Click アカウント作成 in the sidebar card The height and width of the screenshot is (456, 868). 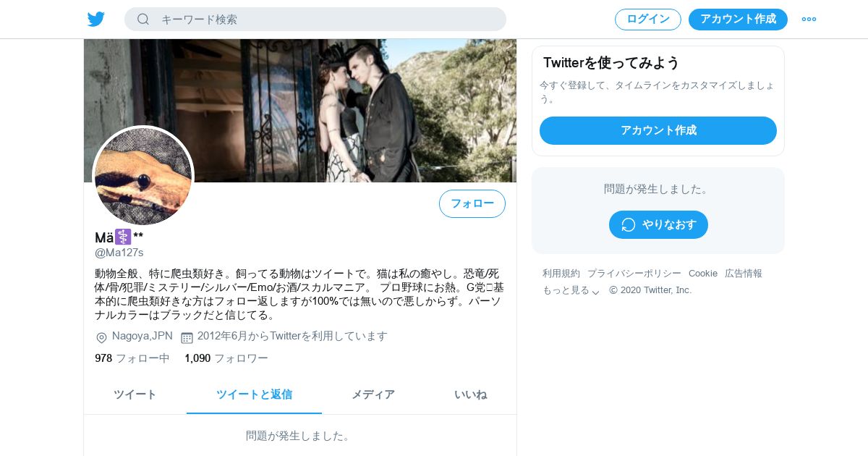pos(658,131)
